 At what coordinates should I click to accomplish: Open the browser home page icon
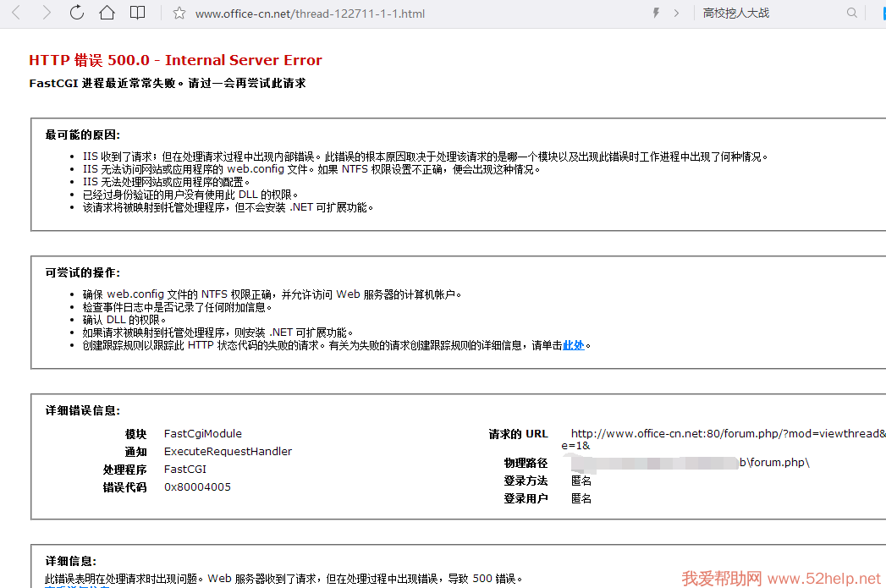tap(107, 13)
